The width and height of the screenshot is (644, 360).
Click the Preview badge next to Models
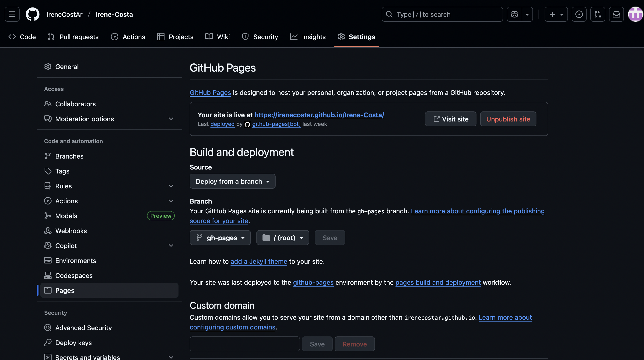point(161,216)
